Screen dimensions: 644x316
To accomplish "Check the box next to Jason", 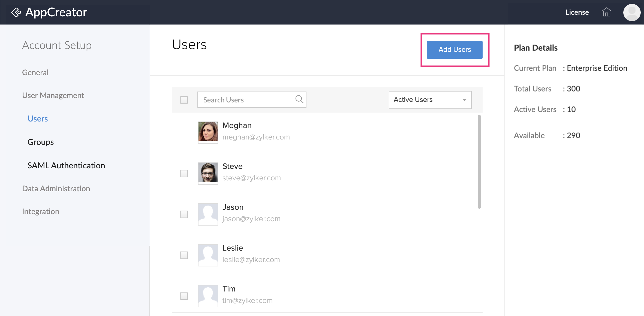I will pos(184,214).
